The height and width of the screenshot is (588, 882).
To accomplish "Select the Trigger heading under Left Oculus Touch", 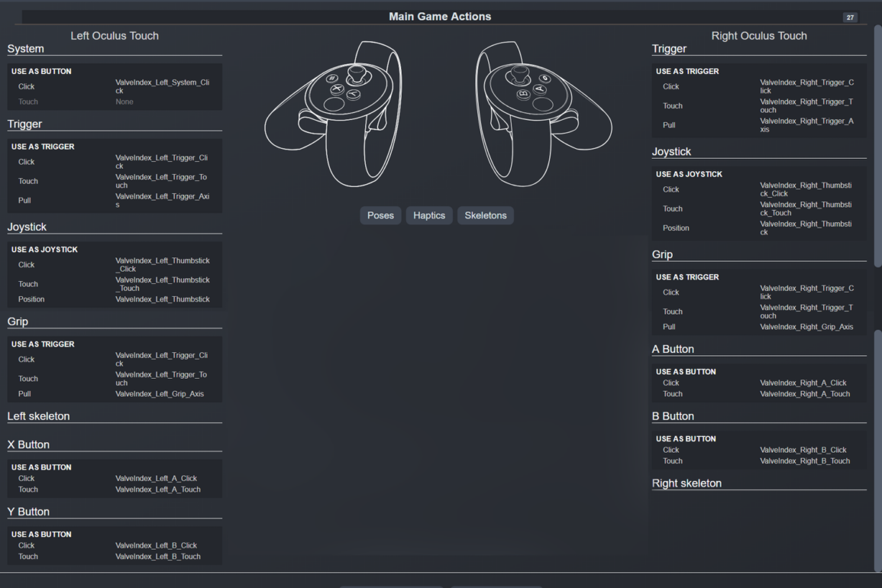I will click(x=24, y=124).
